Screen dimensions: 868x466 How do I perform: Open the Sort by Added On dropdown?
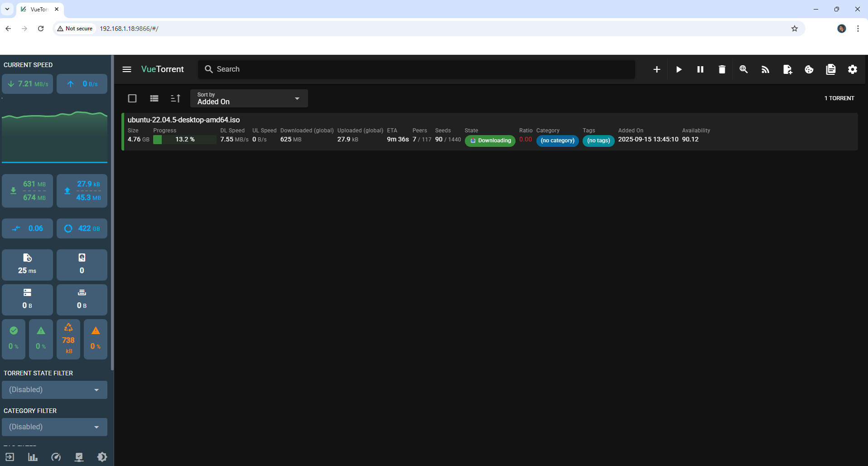click(x=249, y=98)
